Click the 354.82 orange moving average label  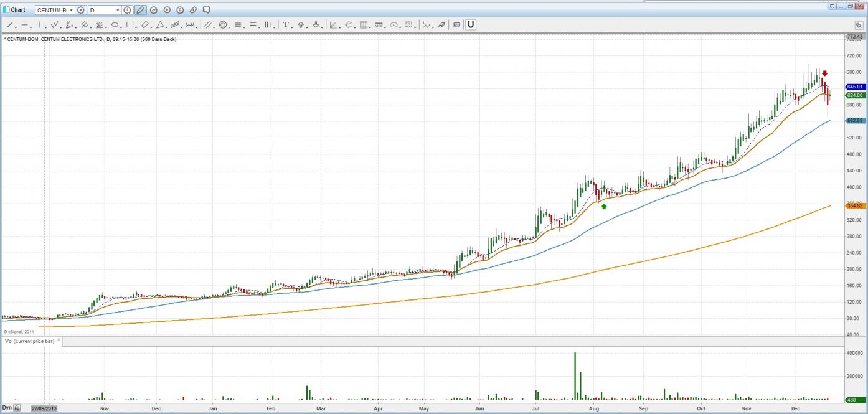pyautogui.click(x=855, y=205)
